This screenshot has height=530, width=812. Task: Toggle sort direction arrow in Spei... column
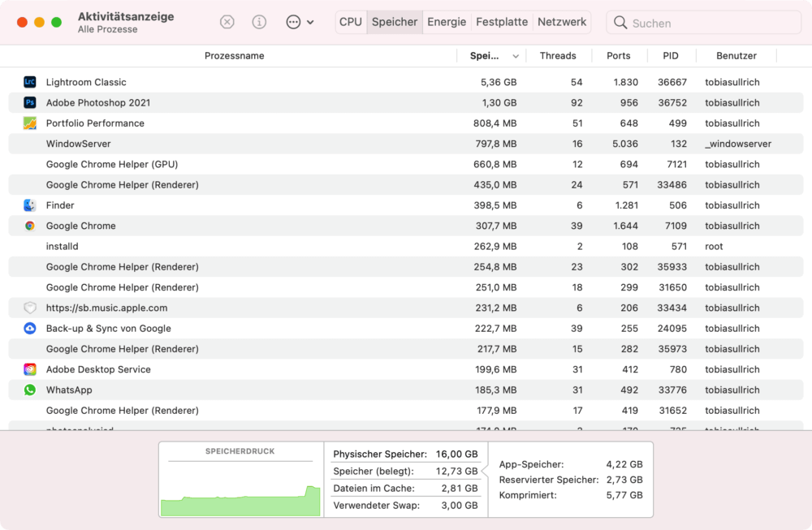click(x=516, y=57)
